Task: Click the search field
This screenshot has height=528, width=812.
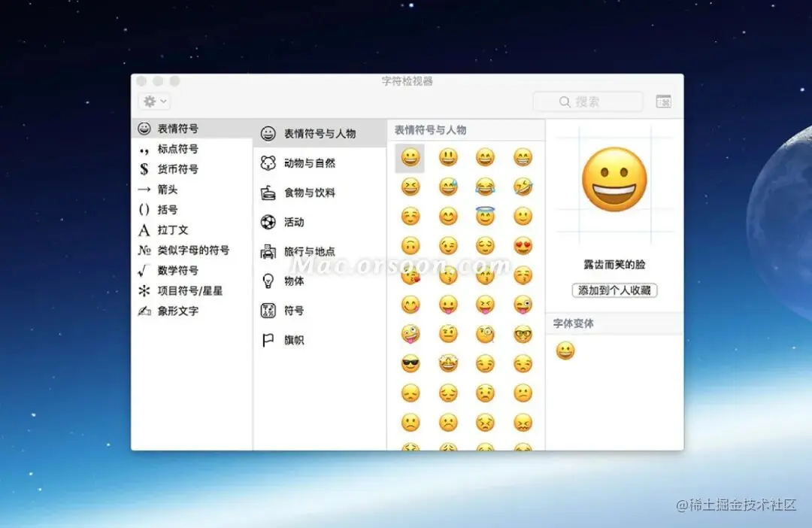Action: (x=588, y=102)
